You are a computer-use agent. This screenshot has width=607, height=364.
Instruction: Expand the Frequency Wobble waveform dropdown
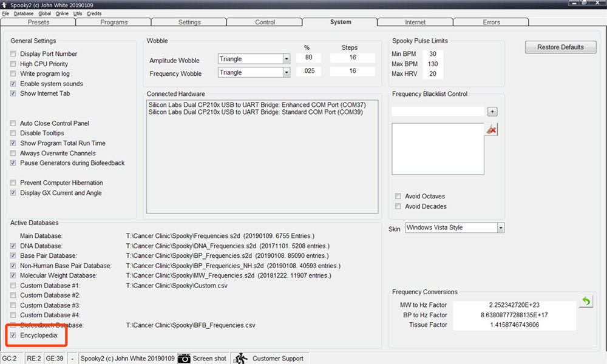click(286, 73)
